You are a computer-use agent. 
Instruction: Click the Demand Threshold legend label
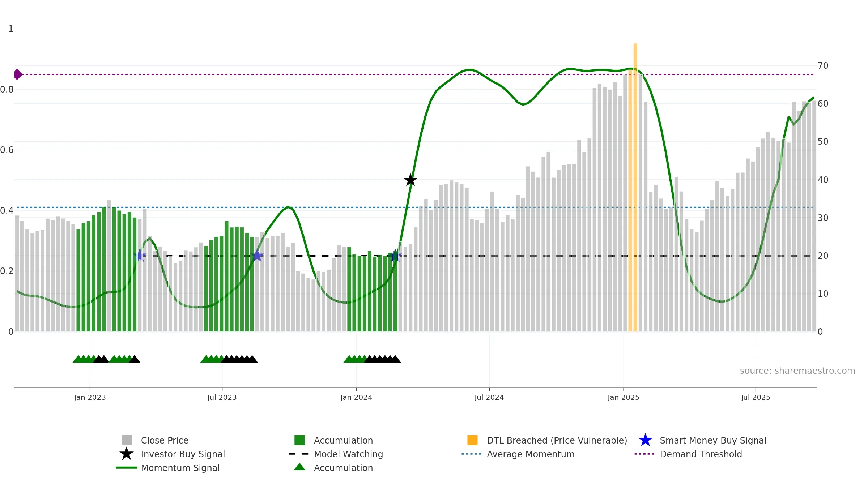click(x=701, y=454)
